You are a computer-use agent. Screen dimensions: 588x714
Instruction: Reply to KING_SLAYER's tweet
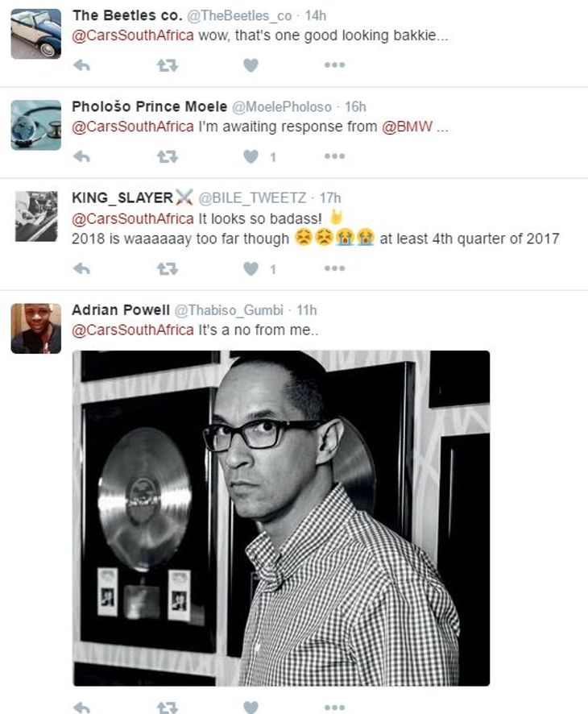pyautogui.click(x=82, y=268)
